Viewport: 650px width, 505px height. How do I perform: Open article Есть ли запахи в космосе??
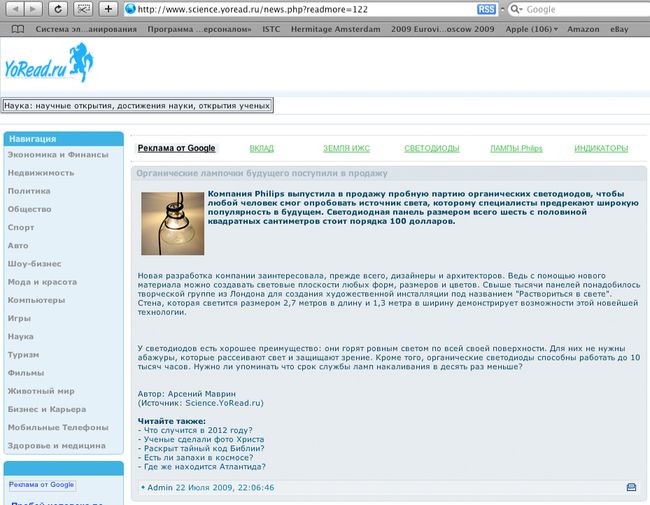199,458
